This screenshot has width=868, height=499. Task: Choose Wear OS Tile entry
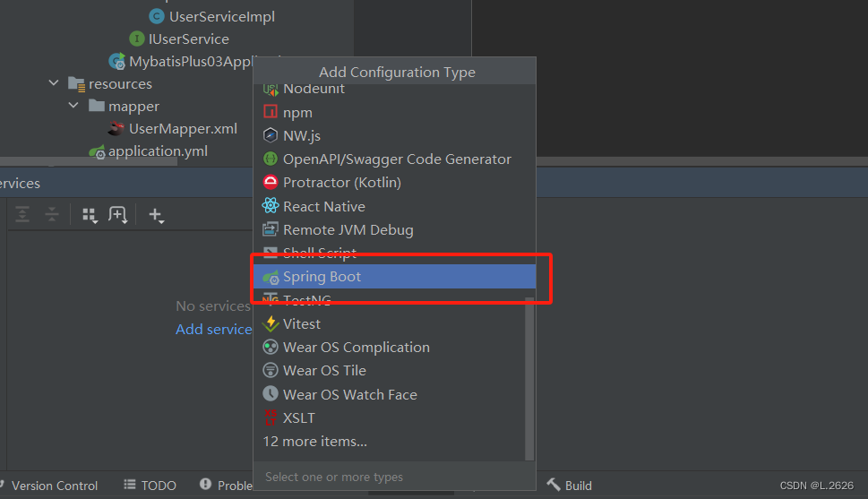coord(389,371)
